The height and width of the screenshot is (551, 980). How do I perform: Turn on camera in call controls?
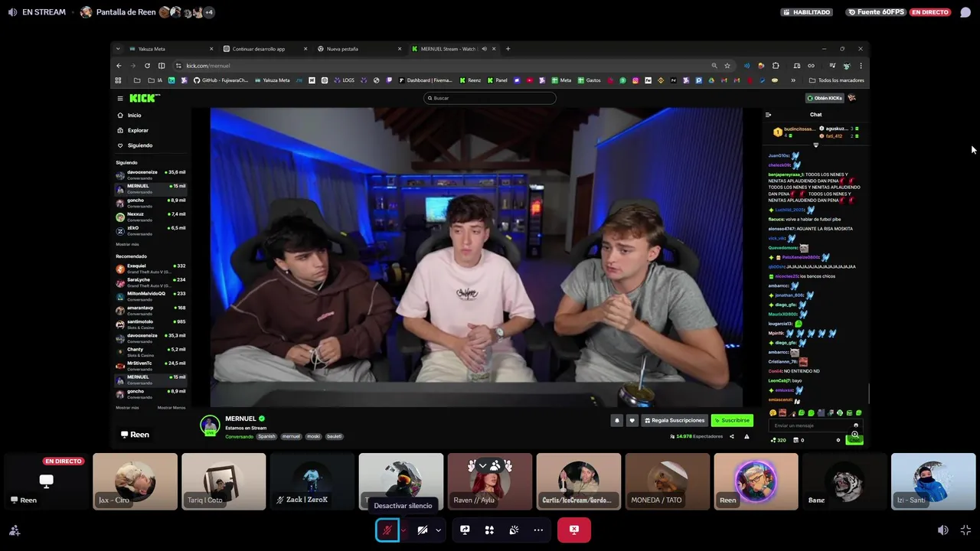point(422,530)
